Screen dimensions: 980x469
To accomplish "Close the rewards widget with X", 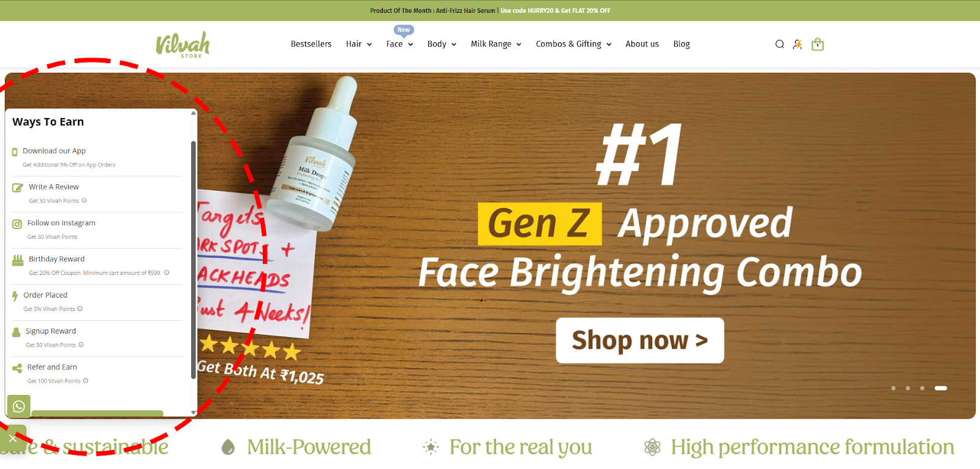I will coord(12,438).
